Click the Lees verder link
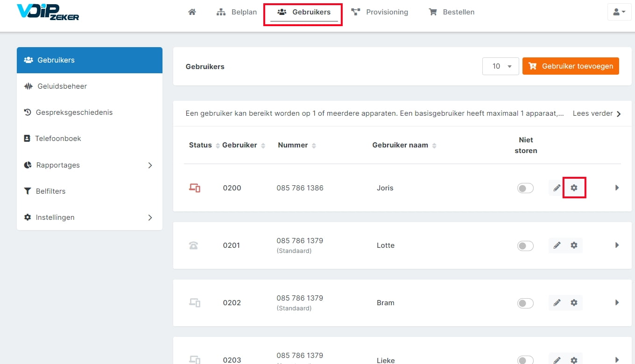635x364 pixels. (597, 113)
